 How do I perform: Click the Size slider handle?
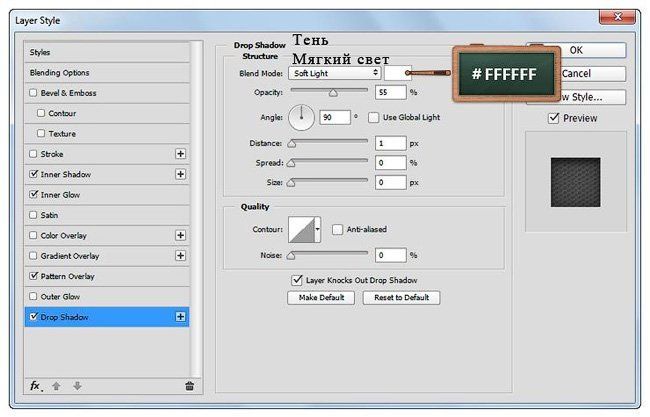coord(291,183)
